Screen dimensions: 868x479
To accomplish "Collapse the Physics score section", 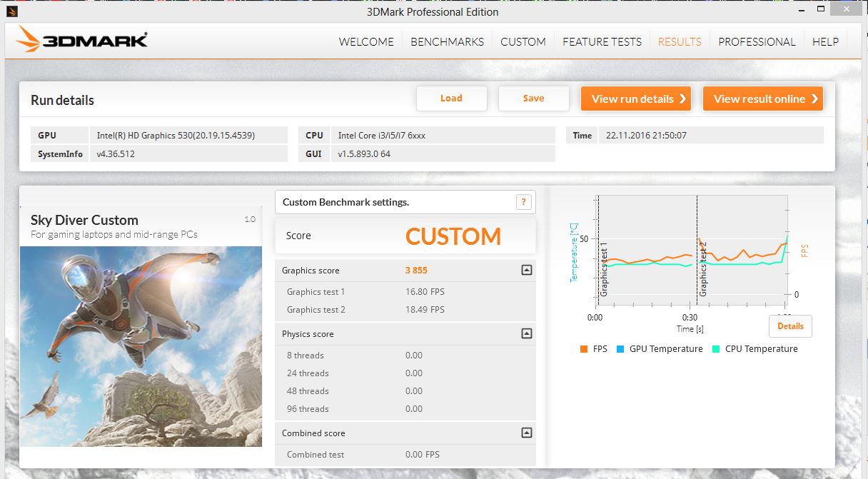I will click(x=526, y=333).
